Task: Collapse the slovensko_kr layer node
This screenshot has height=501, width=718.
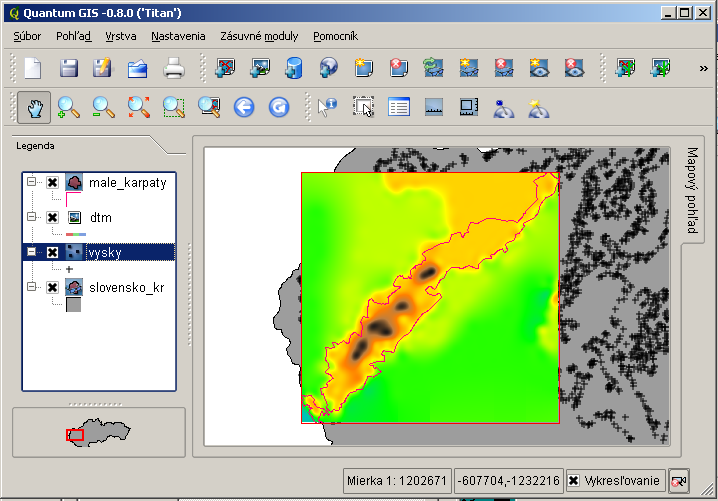Action: point(32,287)
